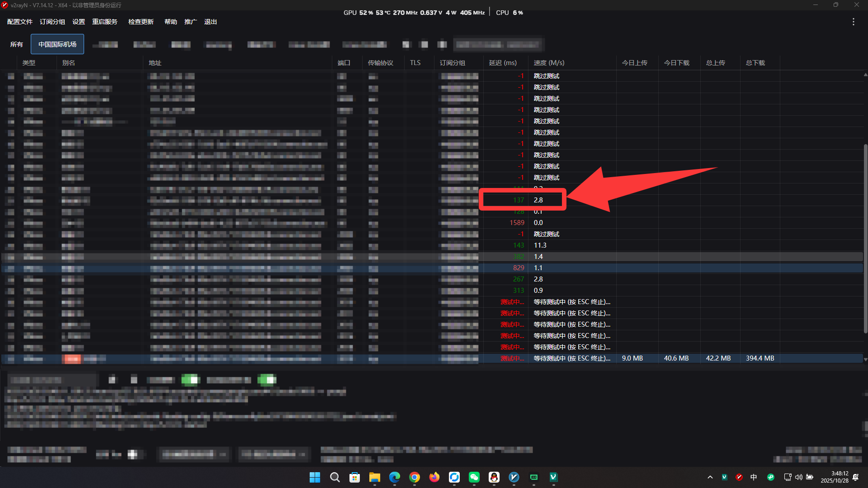Expand the first dropdown in bottom status bar

[x=194, y=454]
